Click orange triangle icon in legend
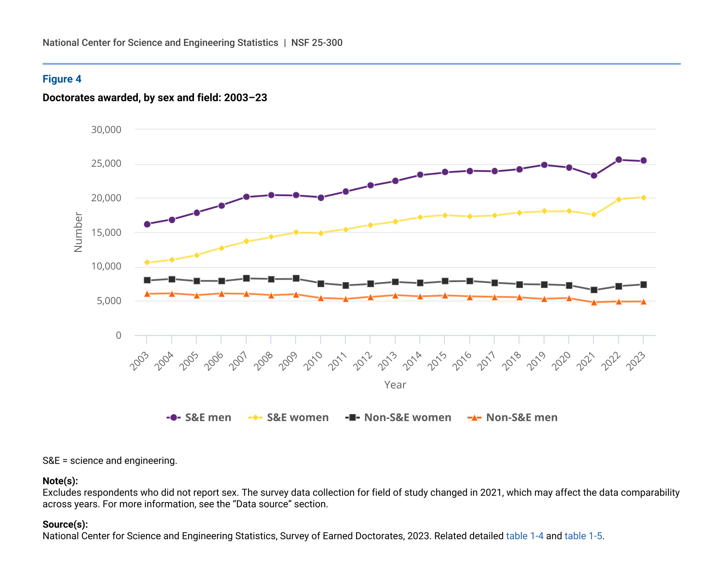This screenshot has height=588, width=723. coord(474,417)
